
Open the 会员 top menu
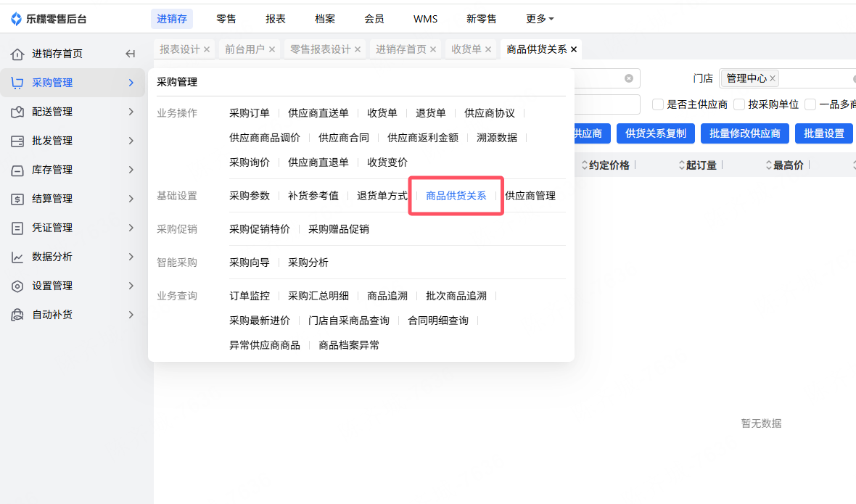tap(374, 19)
